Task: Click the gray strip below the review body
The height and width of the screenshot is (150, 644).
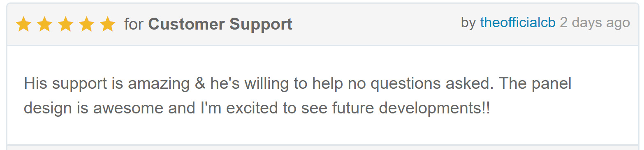Action: (x=322, y=148)
